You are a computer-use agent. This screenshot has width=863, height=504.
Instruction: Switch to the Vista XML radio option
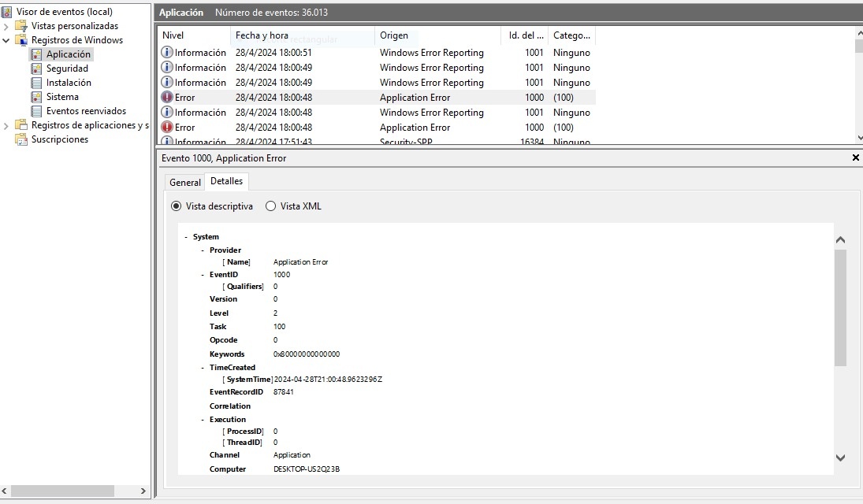(271, 206)
